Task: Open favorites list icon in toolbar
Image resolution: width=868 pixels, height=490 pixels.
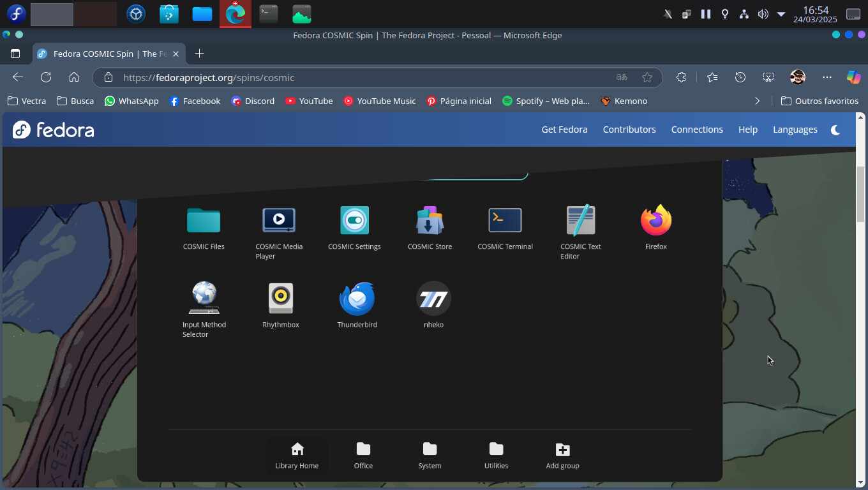Action: [712, 77]
